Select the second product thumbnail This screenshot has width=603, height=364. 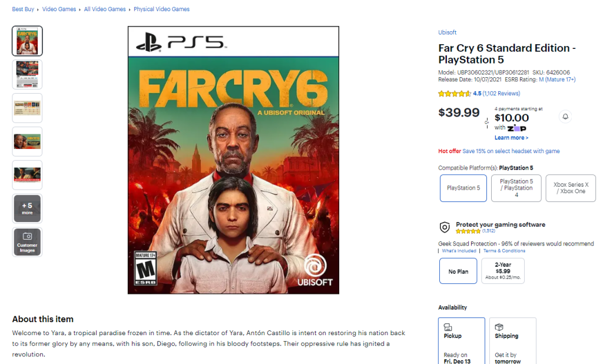[x=27, y=74]
